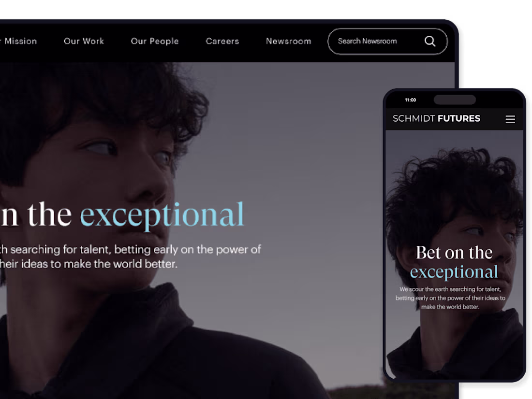Navigate to Careers
532x399 pixels.
pyautogui.click(x=222, y=41)
